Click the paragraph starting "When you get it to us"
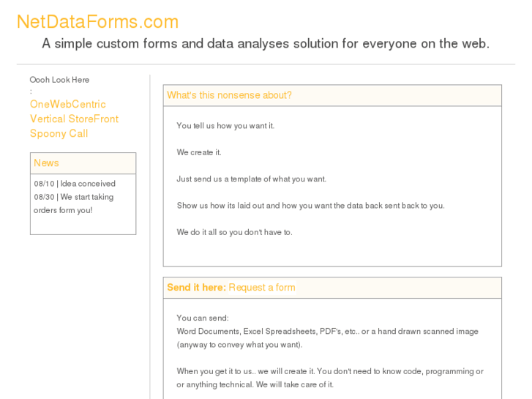 coord(329,371)
